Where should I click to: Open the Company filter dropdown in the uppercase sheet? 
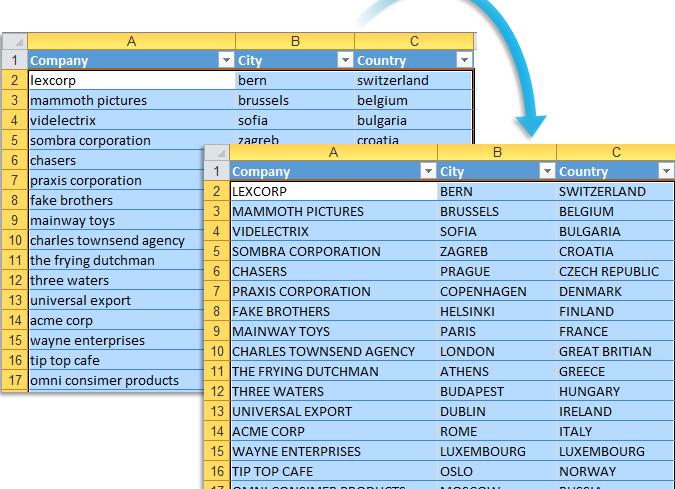tap(427, 171)
